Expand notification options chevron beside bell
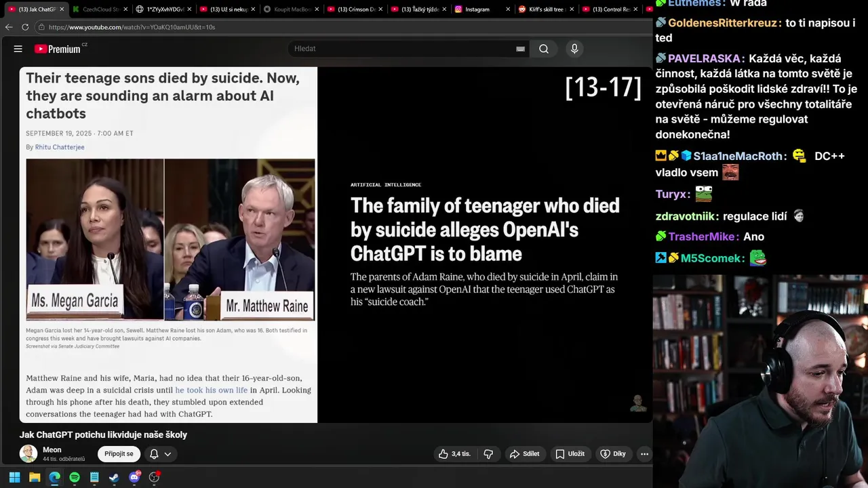The height and width of the screenshot is (488, 868). 167,454
